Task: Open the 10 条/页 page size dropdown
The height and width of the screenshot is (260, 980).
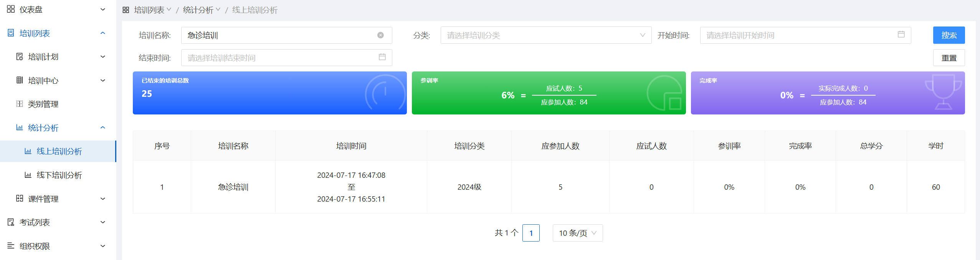Action: click(577, 233)
